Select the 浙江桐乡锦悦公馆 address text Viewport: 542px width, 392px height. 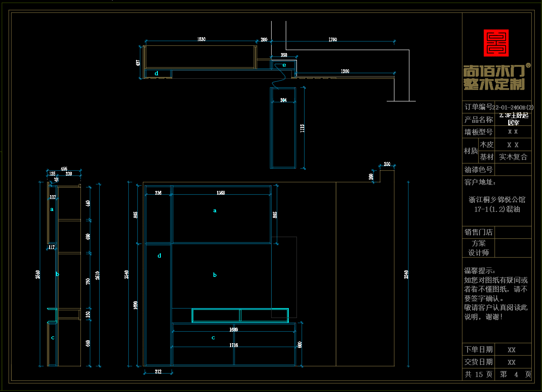[x=497, y=199]
